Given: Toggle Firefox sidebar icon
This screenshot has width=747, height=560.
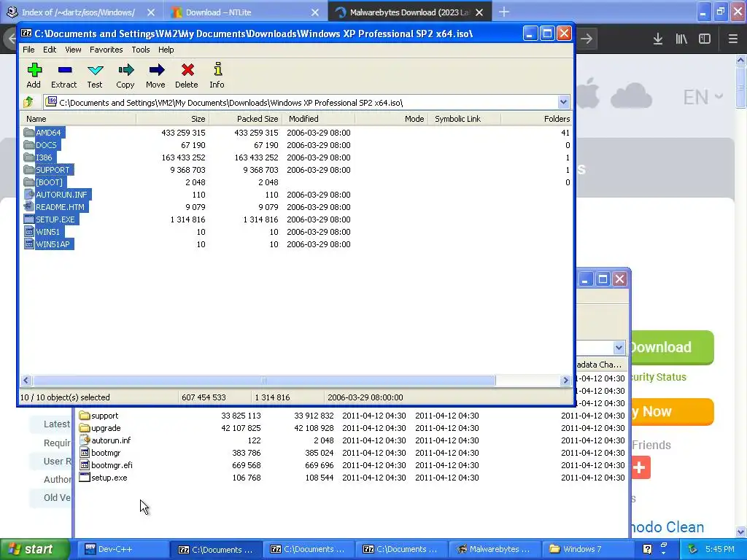Looking at the screenshot, I should [705, 39].
